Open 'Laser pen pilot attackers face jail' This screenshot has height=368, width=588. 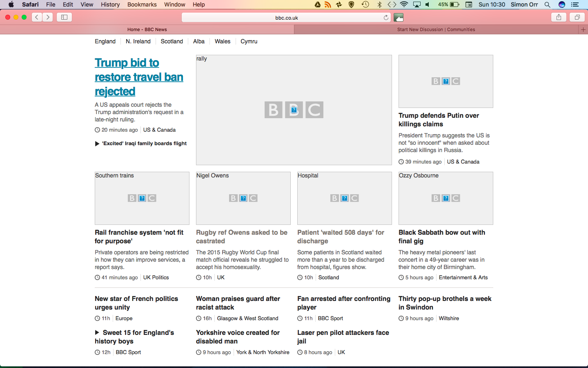coord(343,337)
